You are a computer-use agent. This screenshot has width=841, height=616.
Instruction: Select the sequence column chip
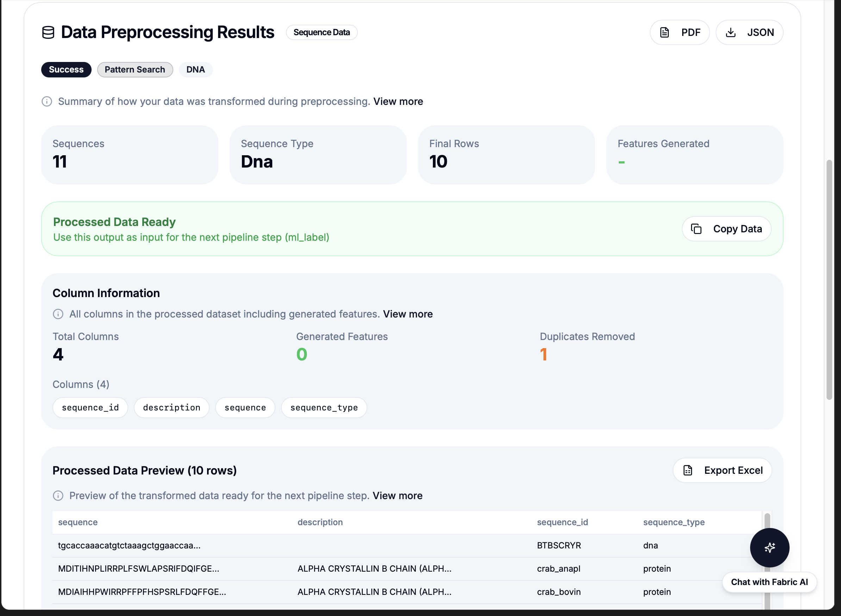[245, 408]
